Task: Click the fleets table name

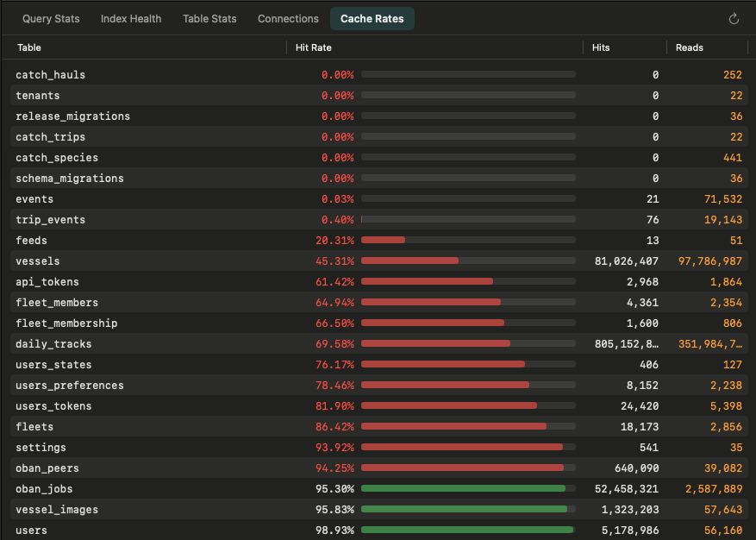Action: (34, 428)
